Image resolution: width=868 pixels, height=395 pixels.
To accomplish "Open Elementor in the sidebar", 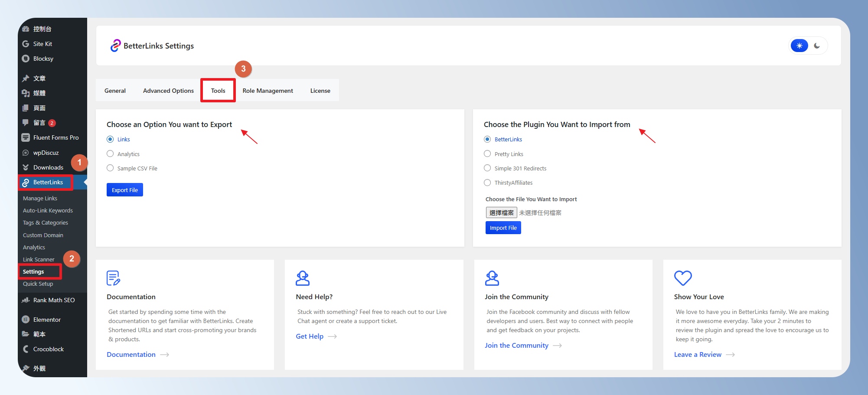I will pyautogui.click(x=47, y=320).
